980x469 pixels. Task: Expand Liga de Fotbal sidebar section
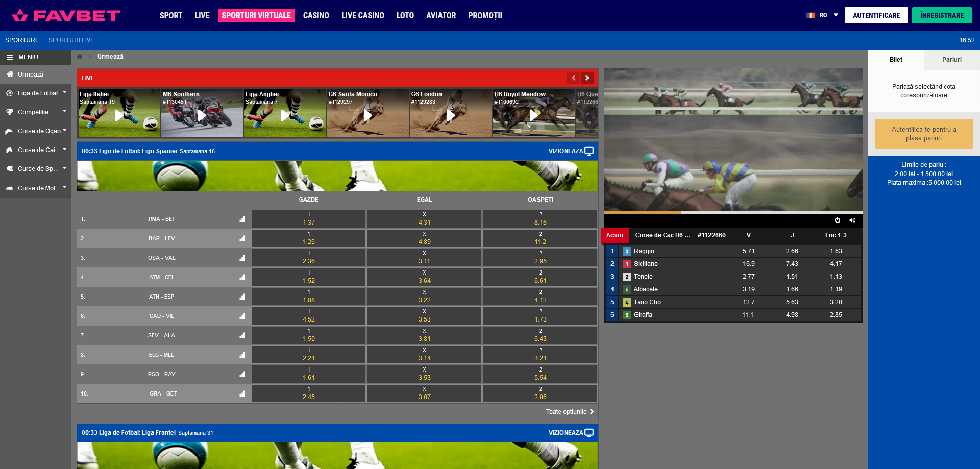[65, 92]
